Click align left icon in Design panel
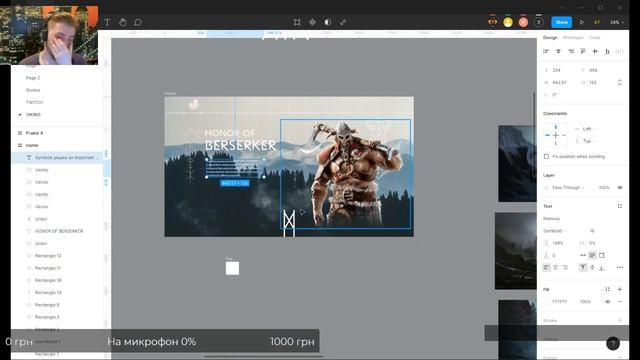This screenshot has height=360, width=640. [546, 51]
